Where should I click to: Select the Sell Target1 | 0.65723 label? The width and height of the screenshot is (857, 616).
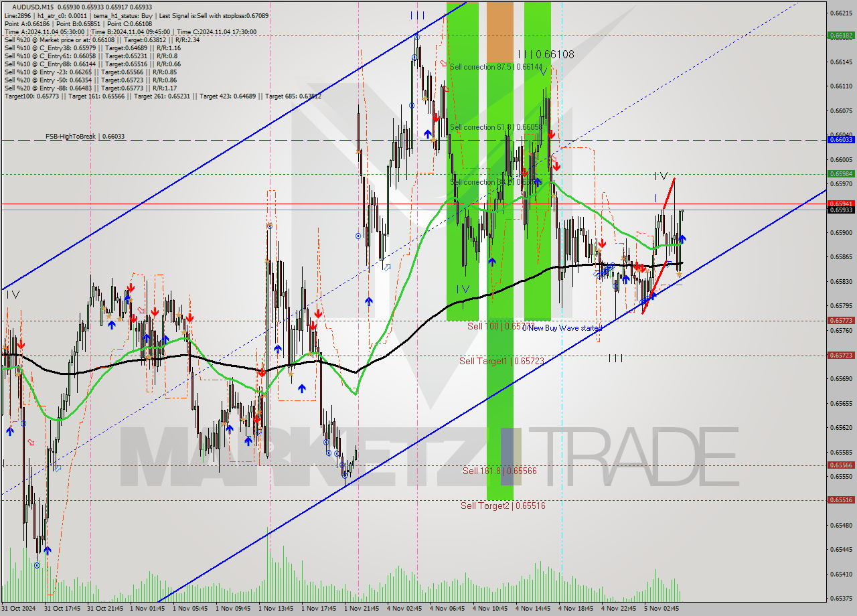501,361
